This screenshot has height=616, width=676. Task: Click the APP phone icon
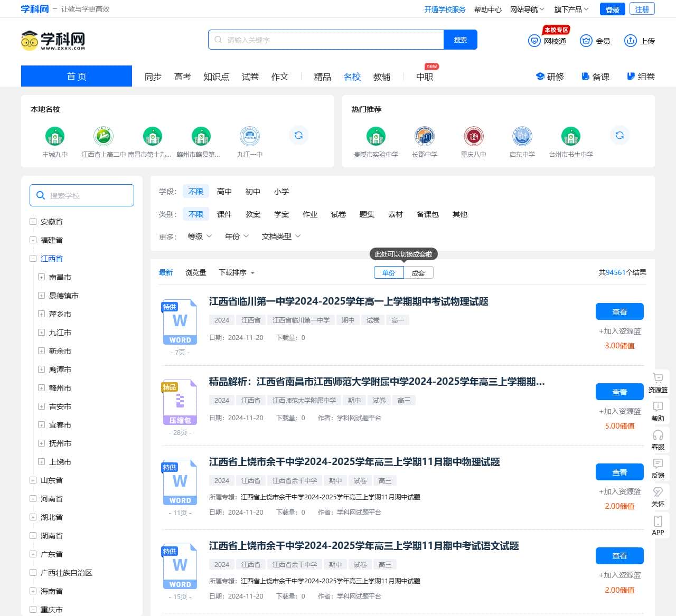coord(658,522)
